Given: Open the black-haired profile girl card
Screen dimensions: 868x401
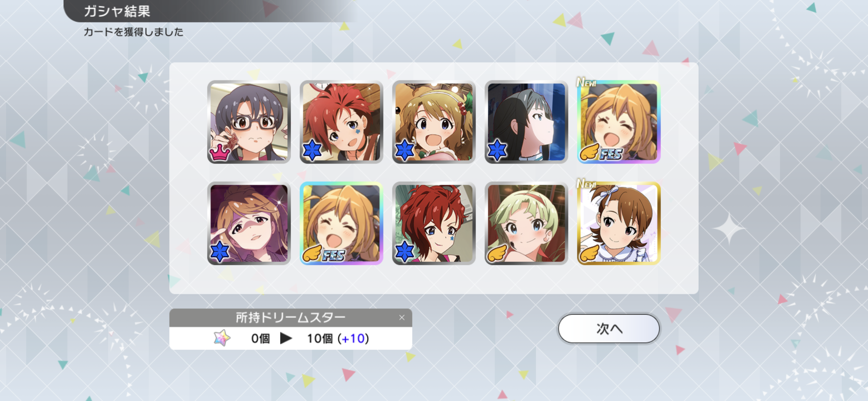Looking at the screenshot, I should [526, 122].
